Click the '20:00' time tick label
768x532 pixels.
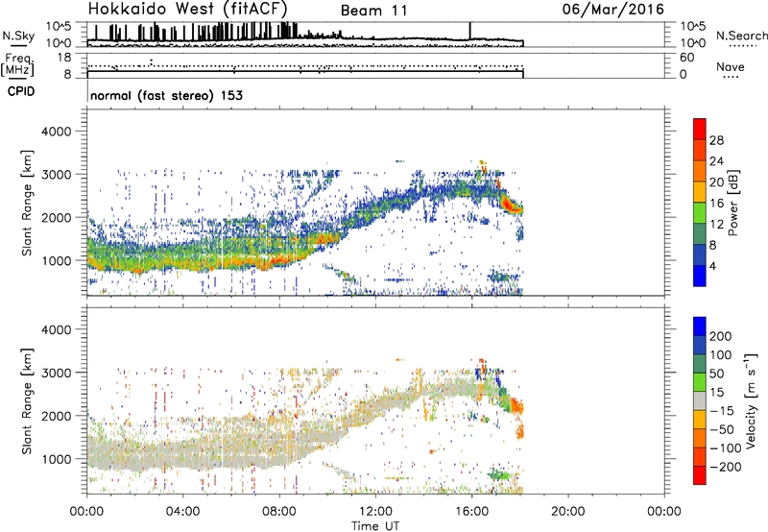(x=567, y=512)
